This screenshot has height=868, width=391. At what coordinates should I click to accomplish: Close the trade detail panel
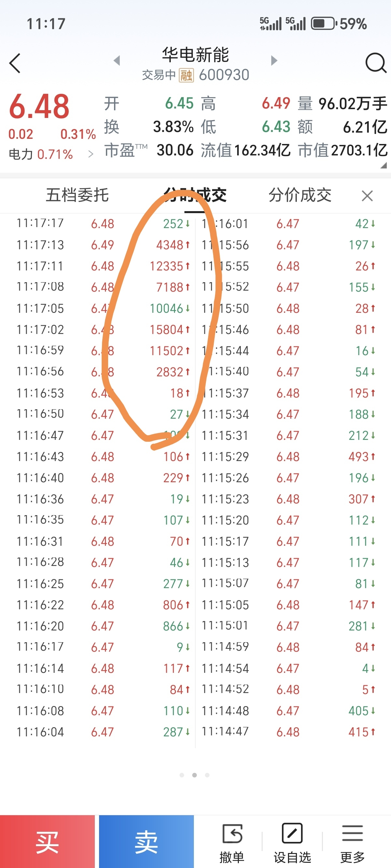pyautogui.click(x=367, y=196)
